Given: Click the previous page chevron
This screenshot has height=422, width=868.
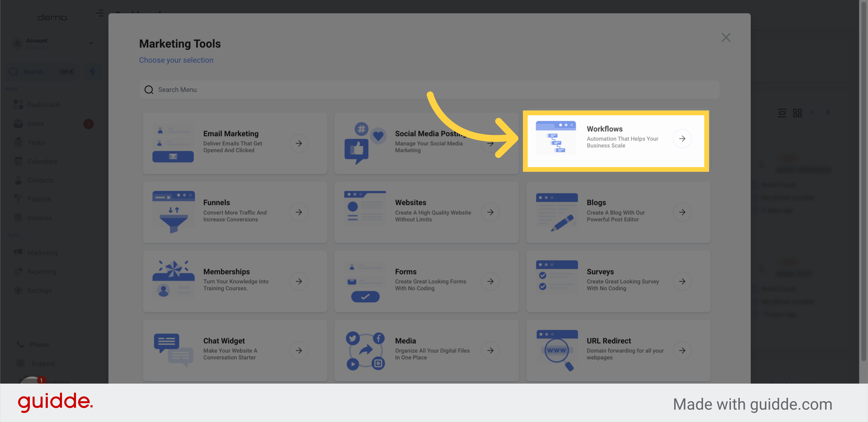Looking at the screenshot, I should point(813,112).
